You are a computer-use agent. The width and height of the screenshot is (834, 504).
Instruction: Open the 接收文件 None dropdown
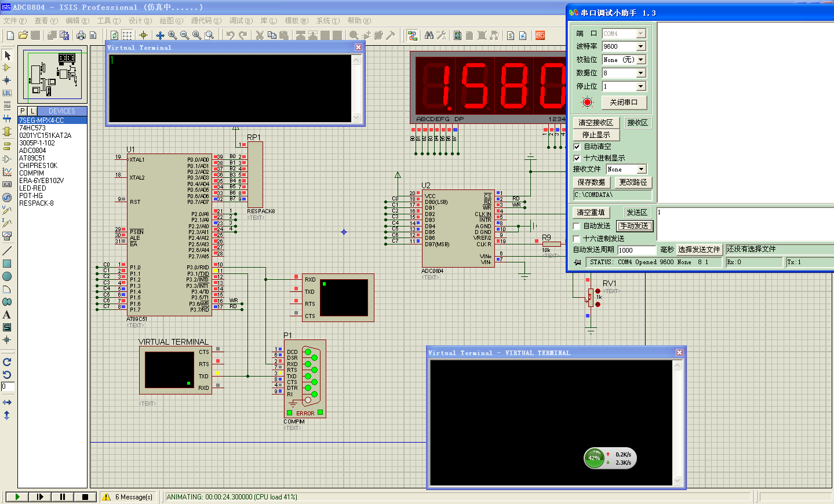(x=641, y=169)
